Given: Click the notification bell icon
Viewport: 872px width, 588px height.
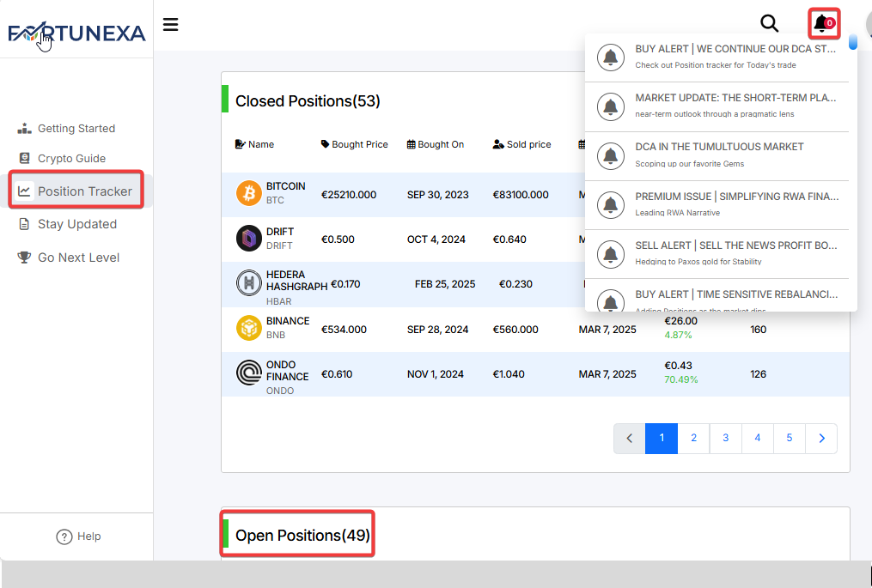Looking at the screenshot, I should pos(824,23).
